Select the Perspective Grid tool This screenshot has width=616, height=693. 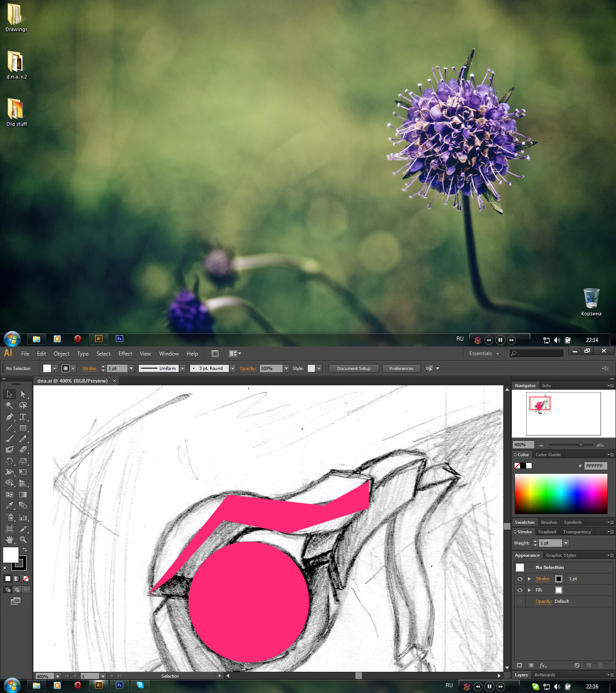click(23, 483)
